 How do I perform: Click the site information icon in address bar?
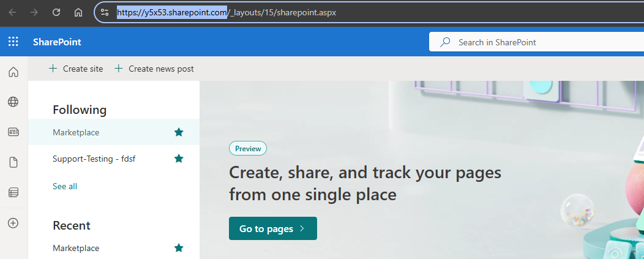point(105,12)
